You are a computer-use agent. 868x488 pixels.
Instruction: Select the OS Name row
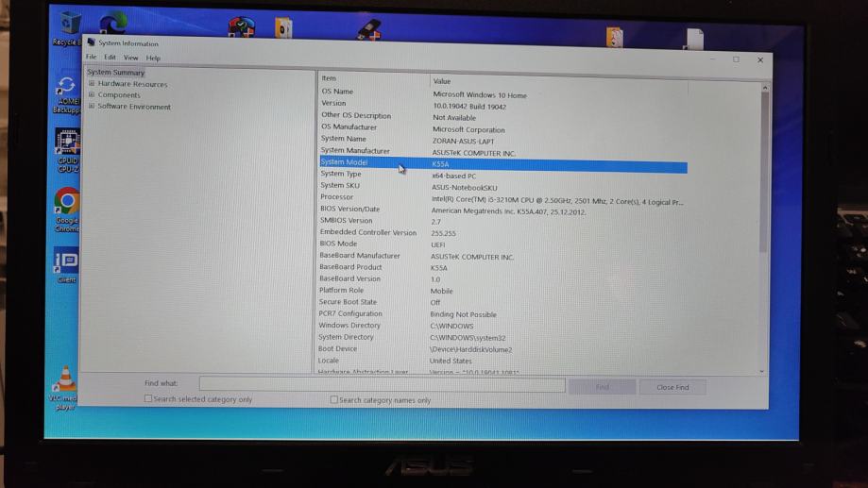click(503, 93)
